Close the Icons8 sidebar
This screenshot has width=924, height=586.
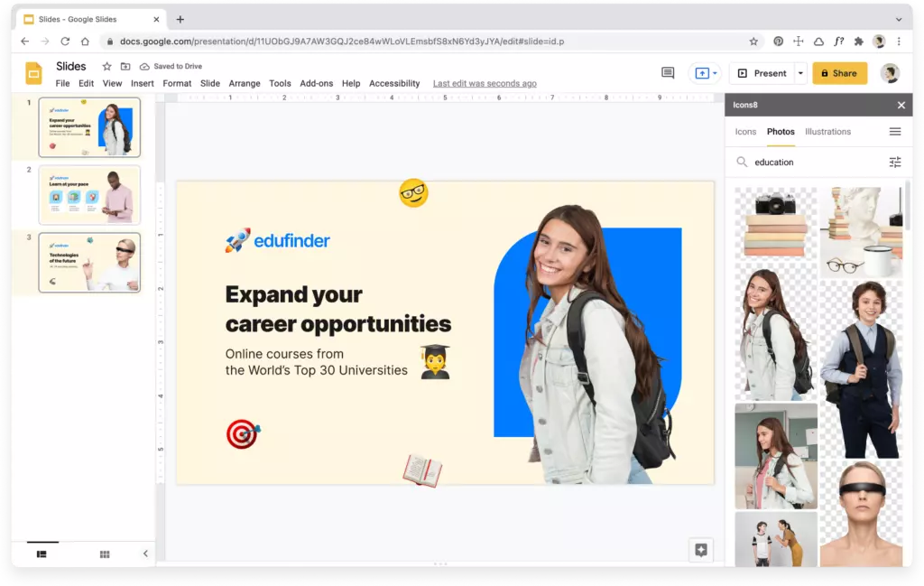901,105
